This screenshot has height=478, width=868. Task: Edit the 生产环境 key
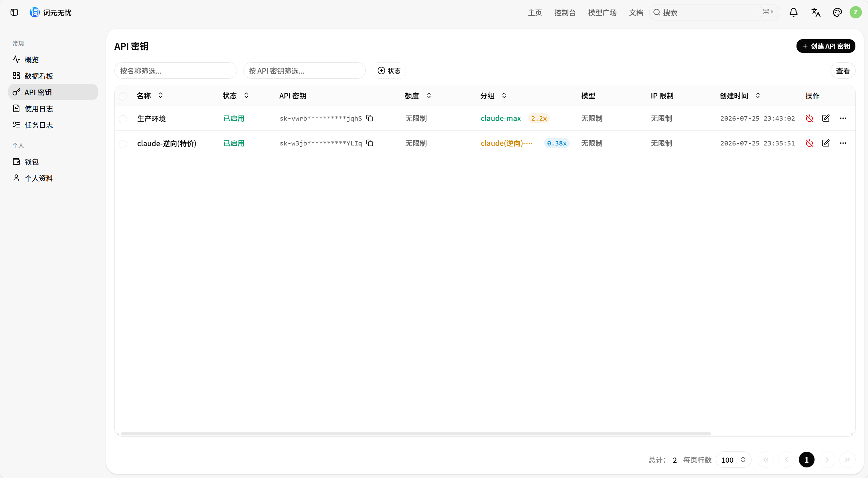click(826, 118)
